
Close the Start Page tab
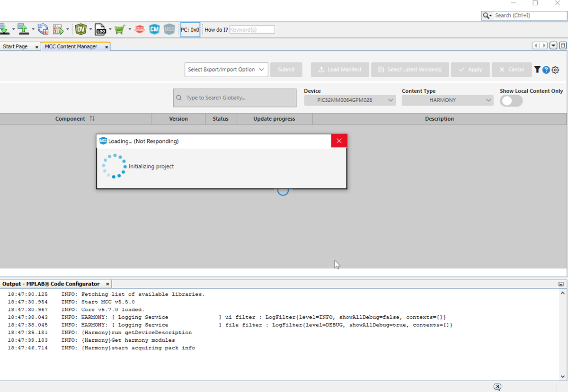coord(37,47)
